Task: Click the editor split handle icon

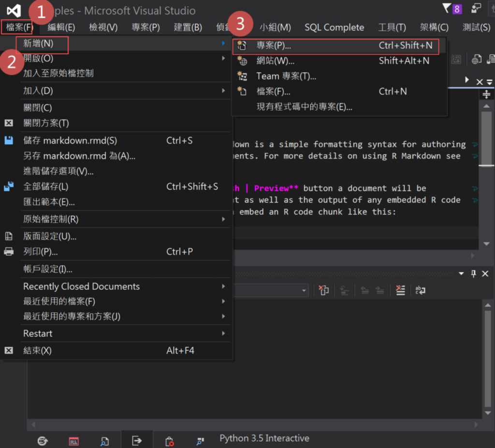Action: [x=486, y=94]
